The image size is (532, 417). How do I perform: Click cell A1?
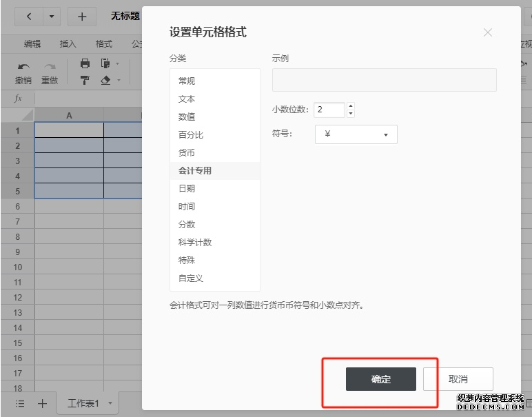(x=69, y=130)
